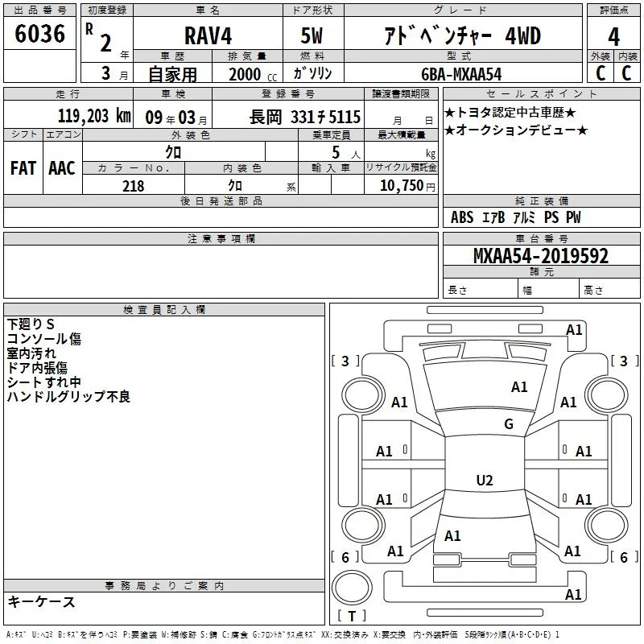Image resolution: width=644 pixels, height=644 pixels.
Task: Click the 走行 header
Action: coord(68,94)
